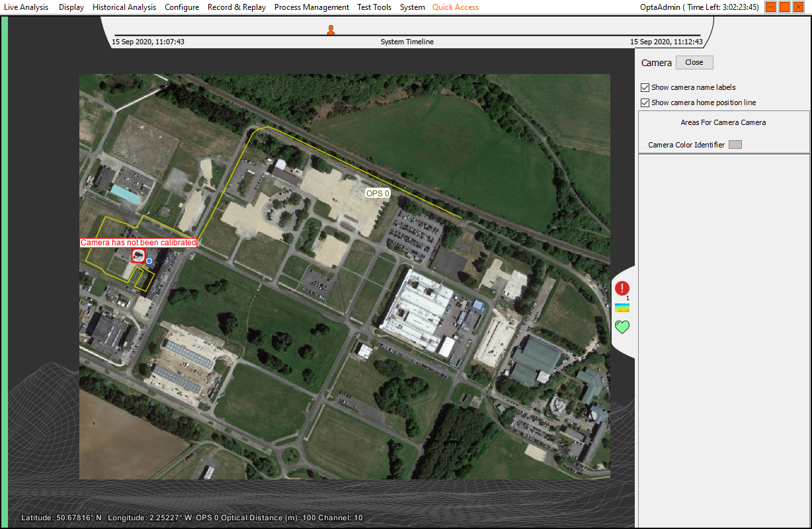
Task: Expand the Record & Replay menu
Action: coord(237,7)
